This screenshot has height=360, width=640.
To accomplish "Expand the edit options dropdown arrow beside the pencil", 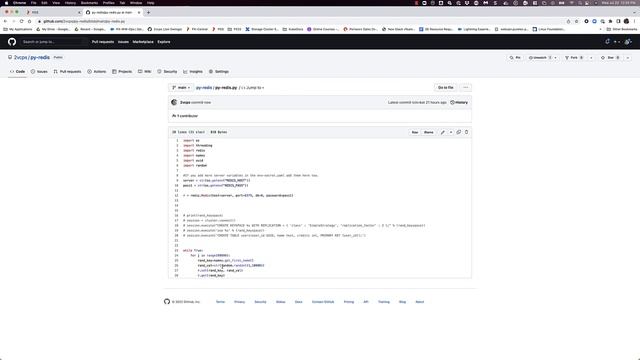I will 451,132.
